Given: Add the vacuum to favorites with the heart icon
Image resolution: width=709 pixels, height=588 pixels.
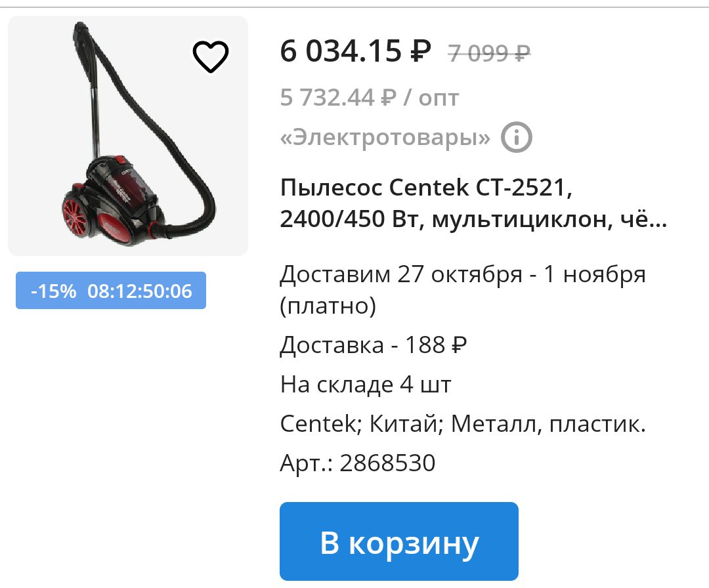Looking at the screenshot, I should point(210,56).
